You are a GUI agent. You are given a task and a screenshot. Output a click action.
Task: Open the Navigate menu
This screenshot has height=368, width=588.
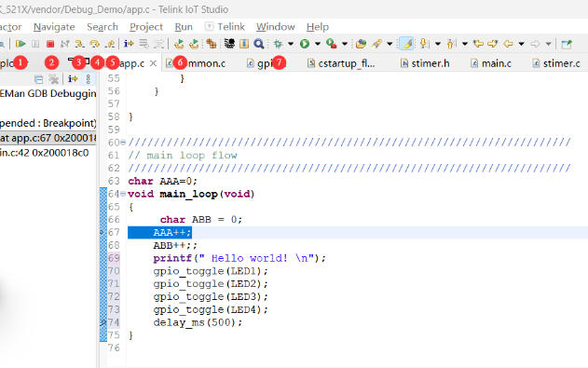54,27
